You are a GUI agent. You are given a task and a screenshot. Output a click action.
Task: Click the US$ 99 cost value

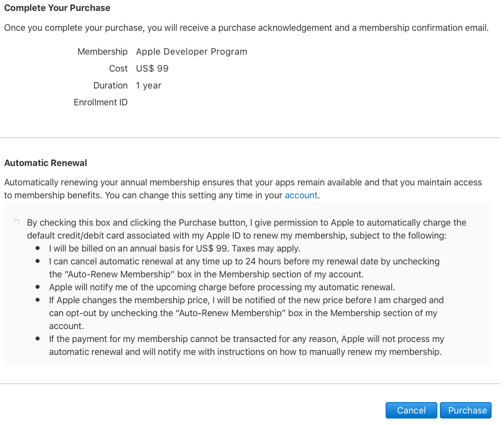(x=152, y=69)
